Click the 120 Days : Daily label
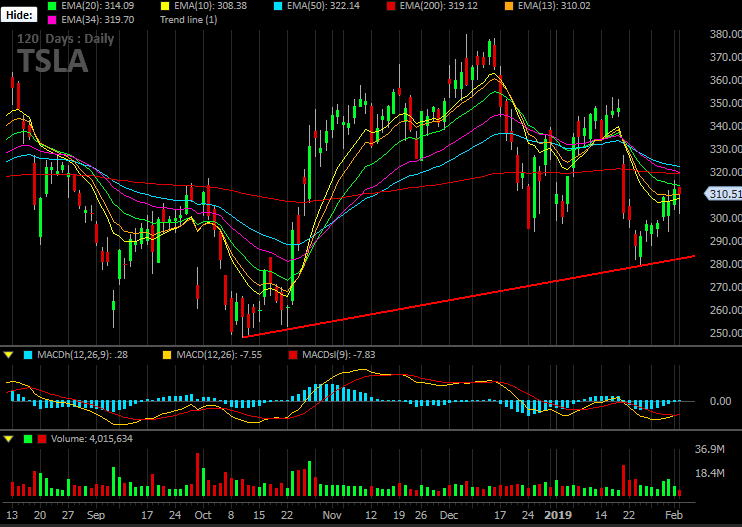 [x=66, y=39]
